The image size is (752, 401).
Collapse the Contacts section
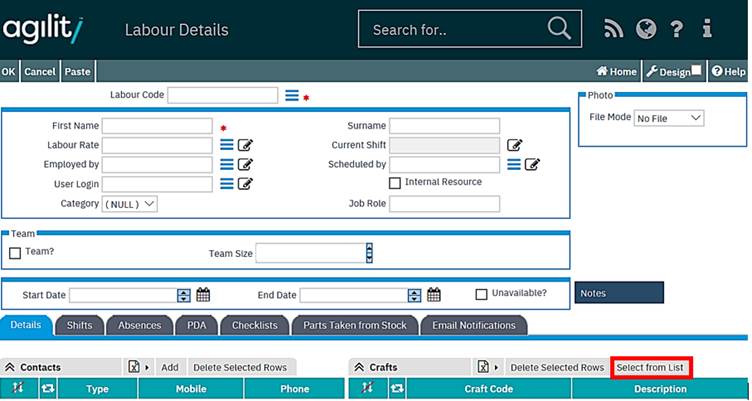(10, 368)
